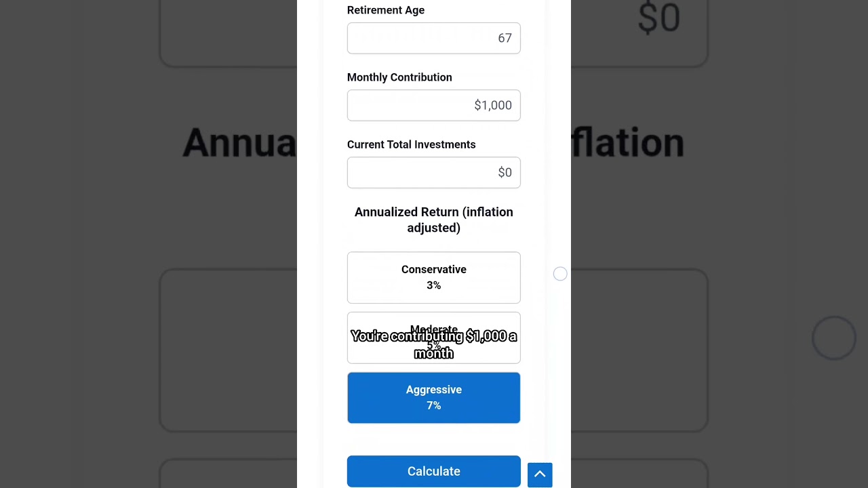Click the scroll-to-top chevron arrow button
The height and width of the screenshot is (488, 868).
pos(540,474)
